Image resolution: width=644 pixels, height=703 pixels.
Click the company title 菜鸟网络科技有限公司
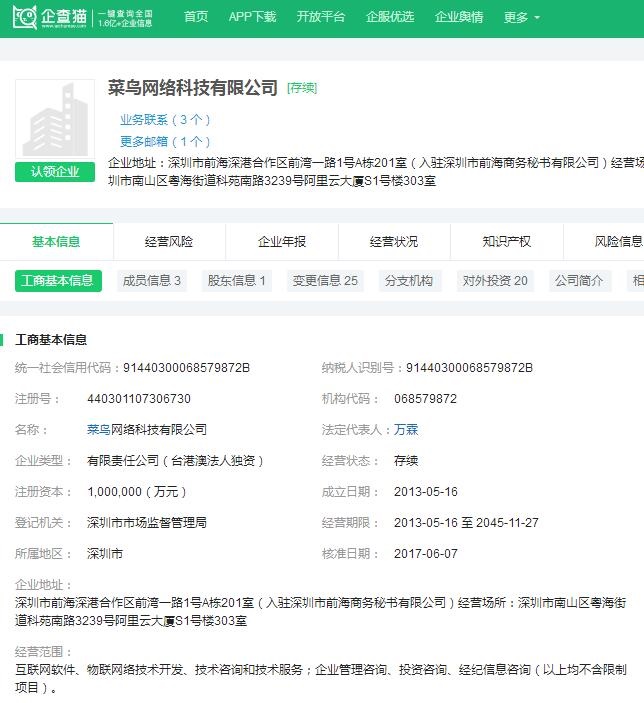click(x=193, y=87)
